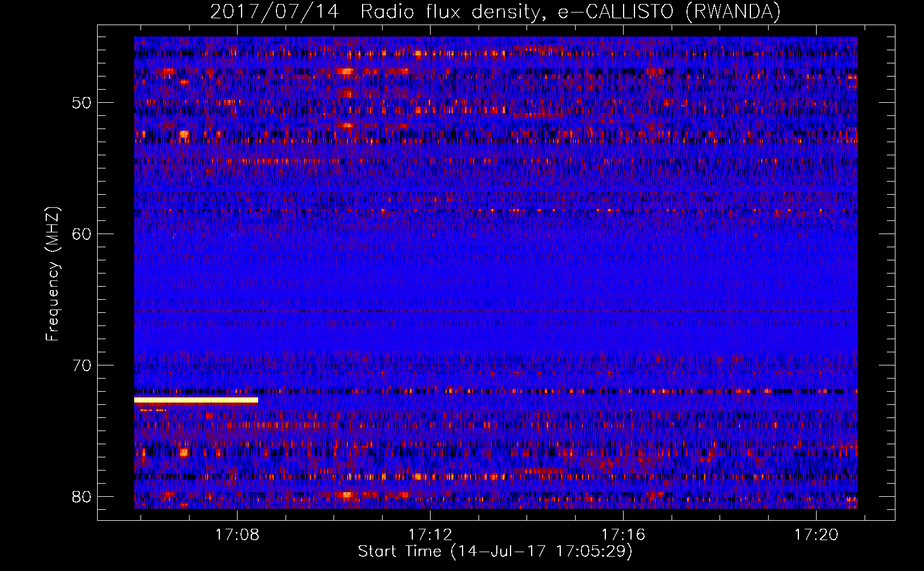Click the frequency tick label '80'
The width and height of the screenshot is (924, 571).
(82, 497)
